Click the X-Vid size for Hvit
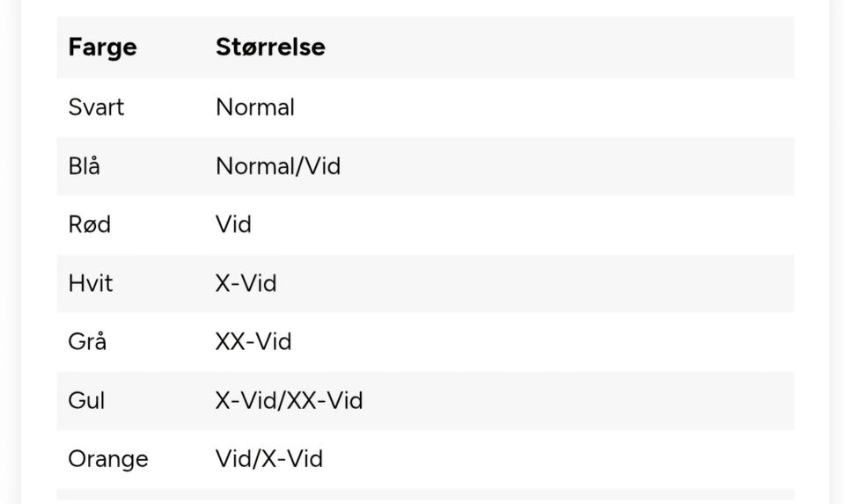The image size is (845, 504). click(x=246, y=283)
